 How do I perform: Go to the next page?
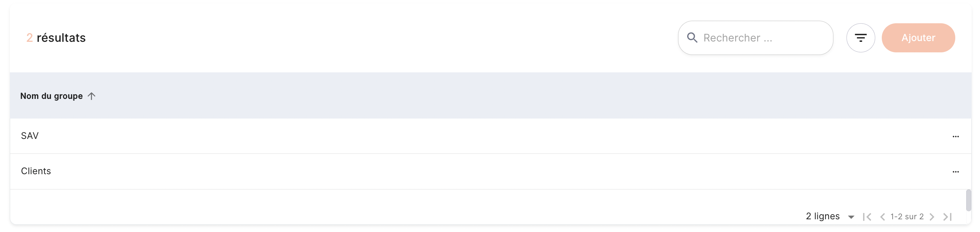click(932, 217)
